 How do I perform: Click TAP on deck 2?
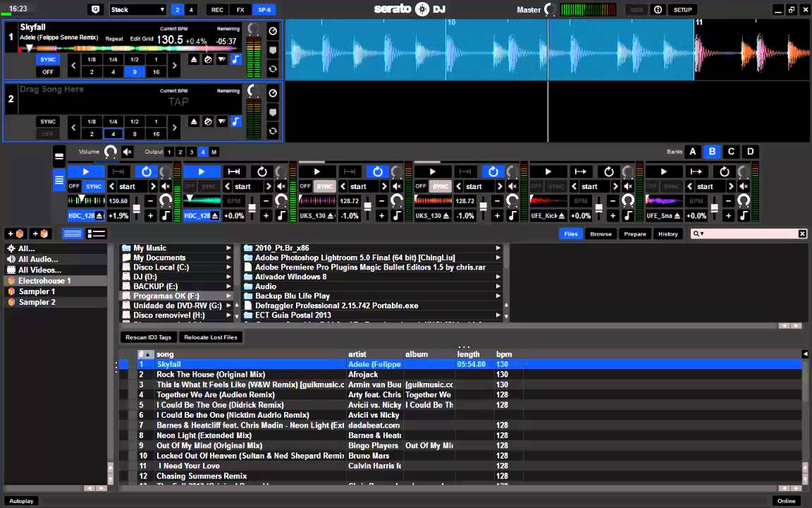(x=178, y=102)
